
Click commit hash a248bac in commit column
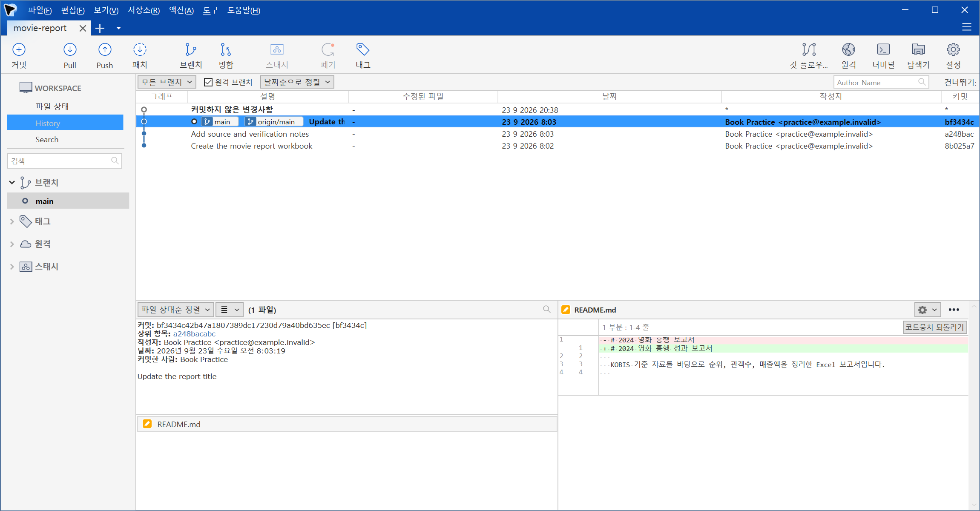coord(959,134)
